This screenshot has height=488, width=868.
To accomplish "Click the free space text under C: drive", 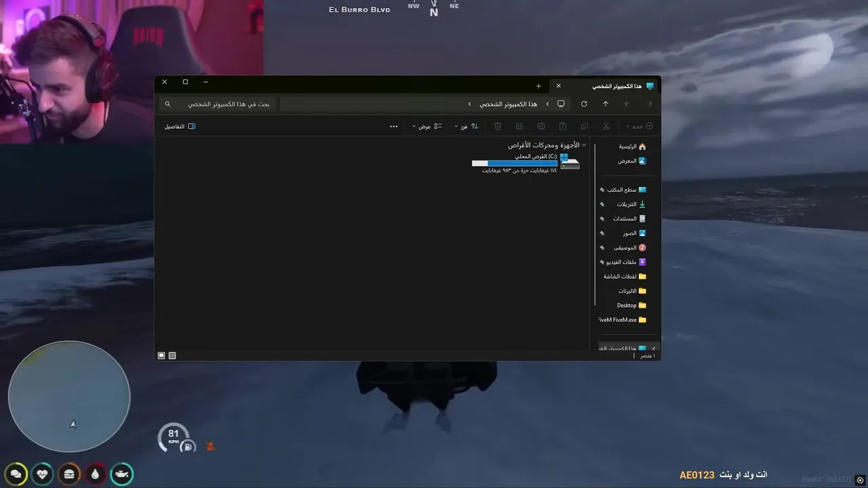I will pos(519,170).
